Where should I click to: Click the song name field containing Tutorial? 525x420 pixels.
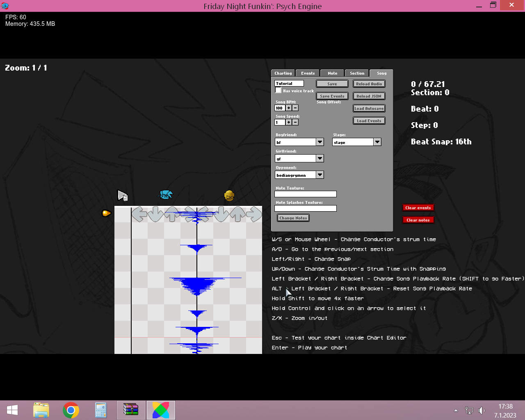tap(289, 83)
